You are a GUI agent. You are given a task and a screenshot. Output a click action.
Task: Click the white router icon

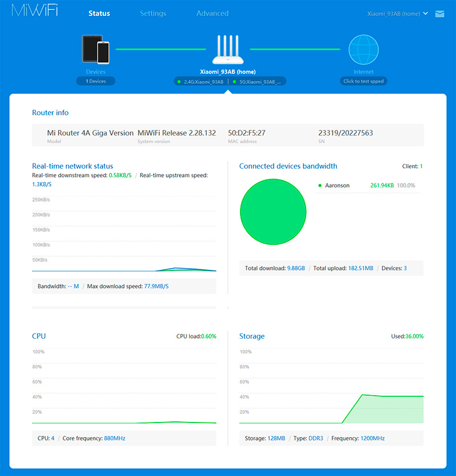227,50
